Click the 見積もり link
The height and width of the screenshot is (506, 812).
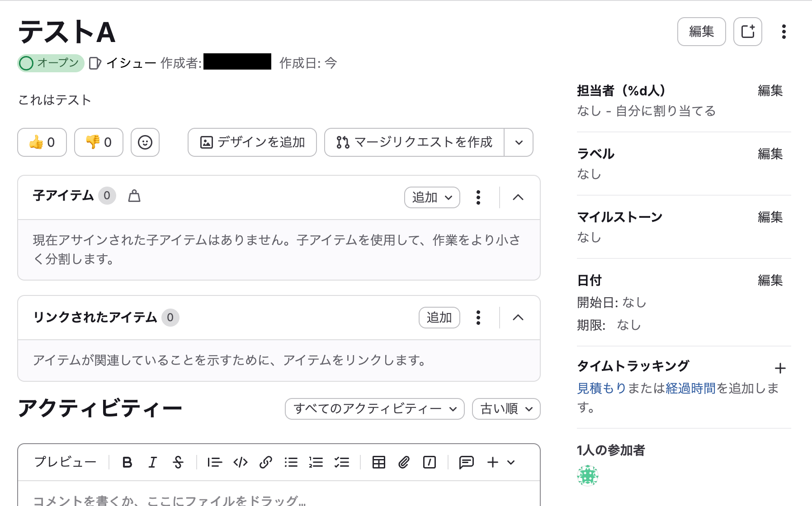tap(602, 388)
